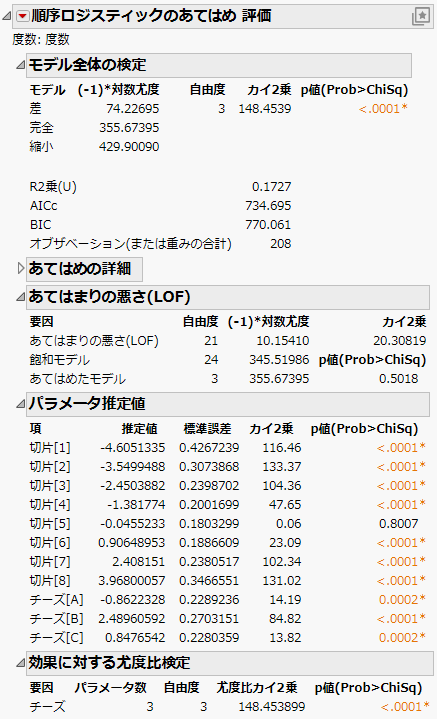
Task: Click the BIC value 770.061
Action: [x=268, y=225]
